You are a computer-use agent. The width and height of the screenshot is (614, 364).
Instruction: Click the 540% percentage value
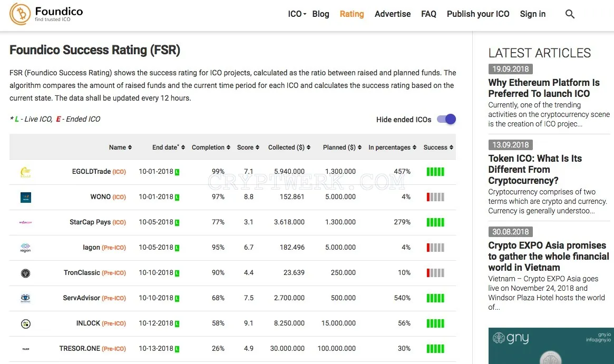(402, 298)
